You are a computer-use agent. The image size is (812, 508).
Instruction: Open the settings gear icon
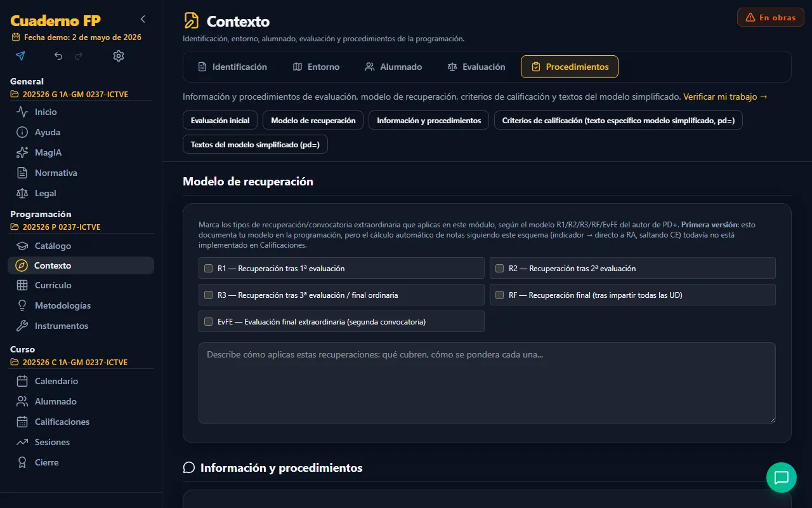(x=119, y=56)
